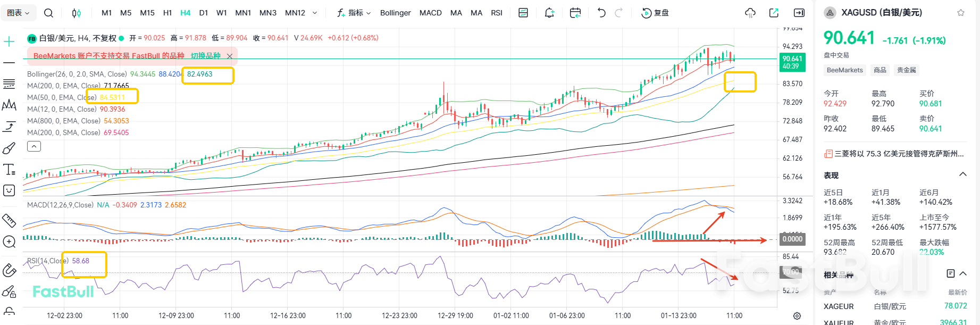Select the crosshair cursor tool
This screenshot has width=980, height=325.
click(x=9, y=41)
